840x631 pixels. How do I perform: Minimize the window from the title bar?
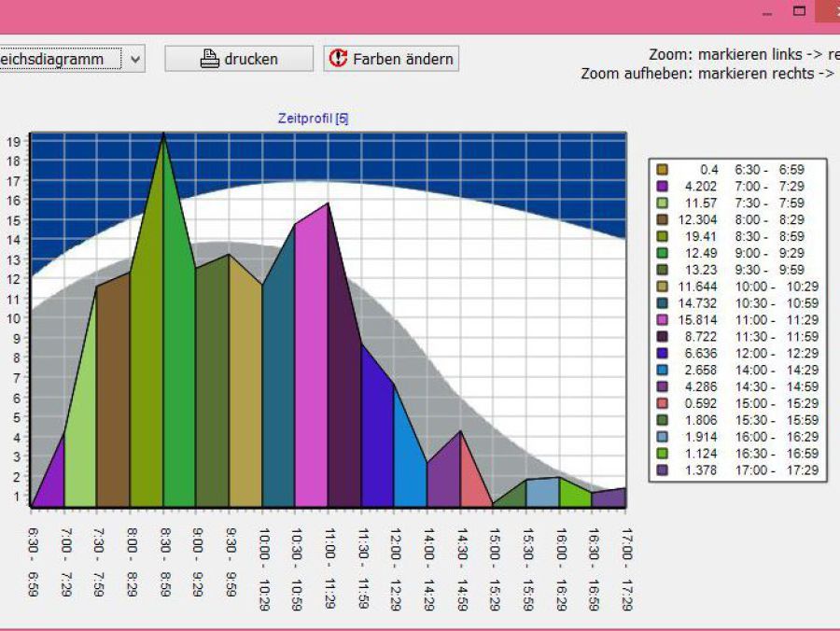click(x=766, y=12)
